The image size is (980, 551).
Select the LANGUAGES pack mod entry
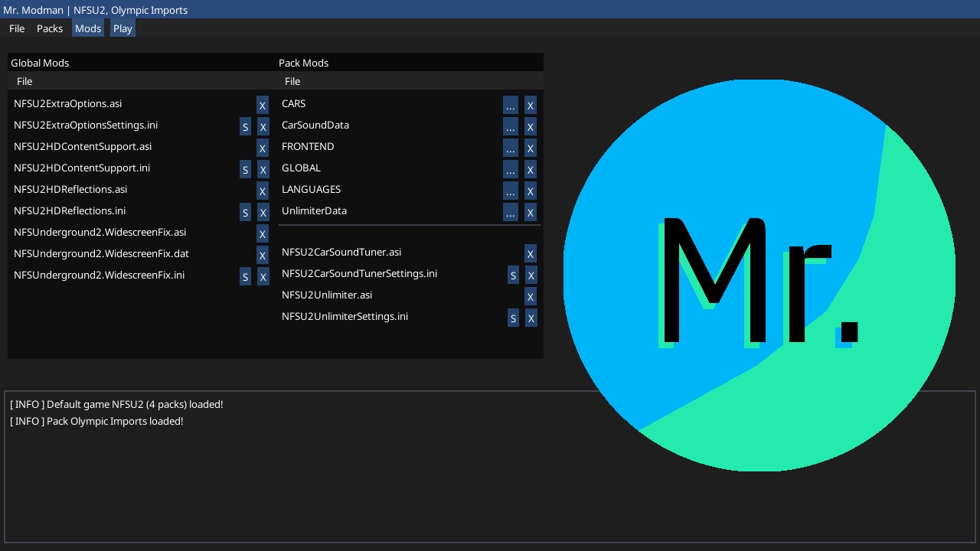coord(311,189)
